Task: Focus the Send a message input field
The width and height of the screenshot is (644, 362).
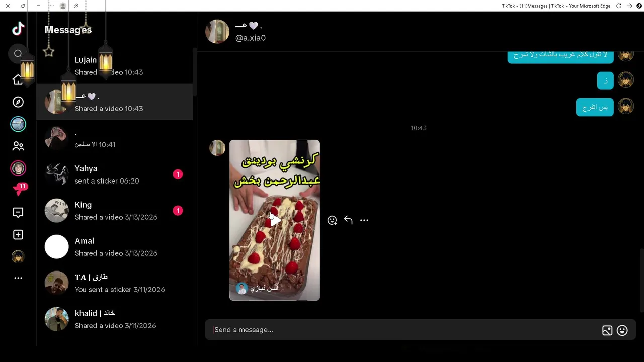Action: 403,330
